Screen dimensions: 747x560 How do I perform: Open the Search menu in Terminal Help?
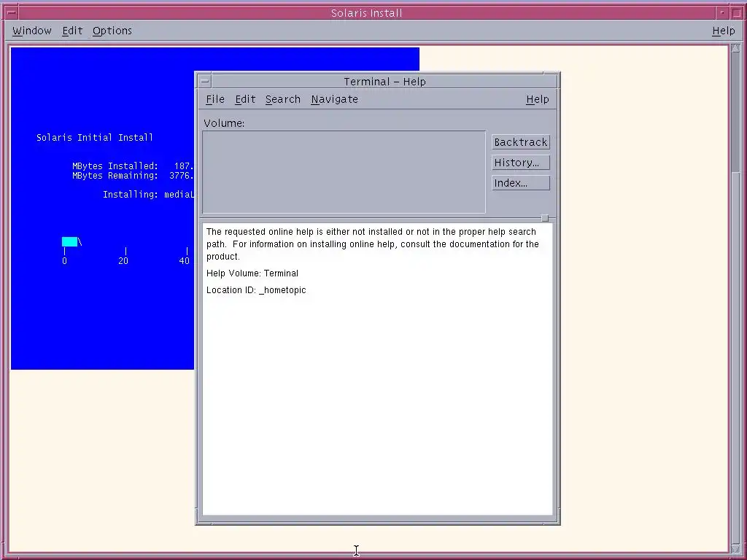(283, 99)
